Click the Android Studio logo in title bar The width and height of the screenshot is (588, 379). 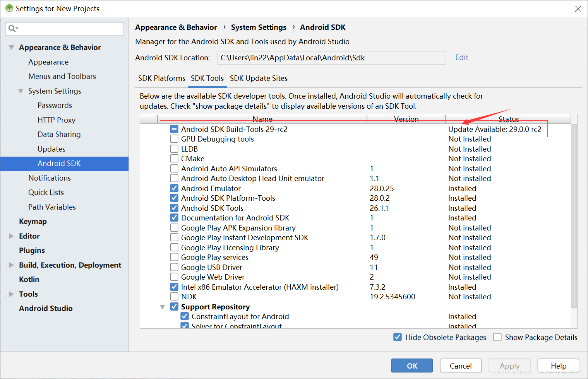[9, 9]
